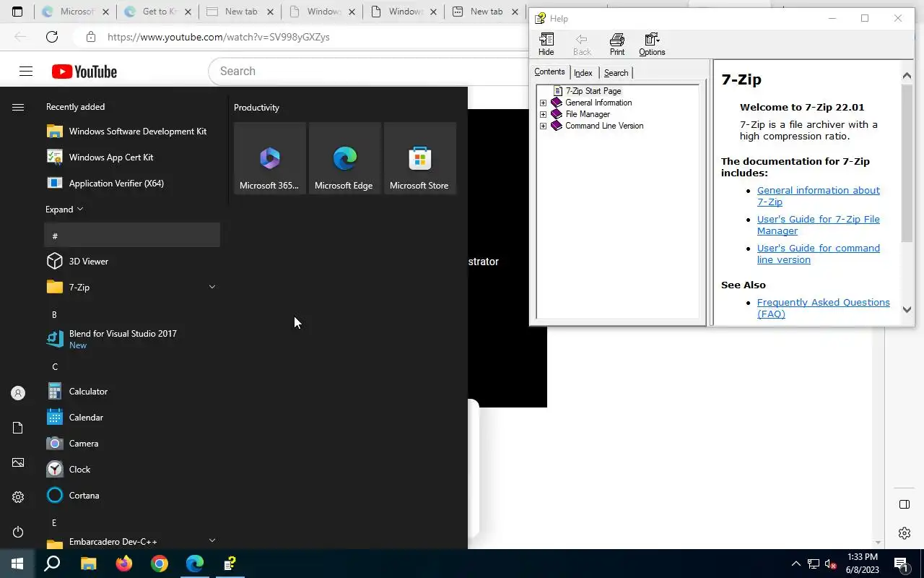Open Blend for Visual Studio 2017

(x=133, y=339)
